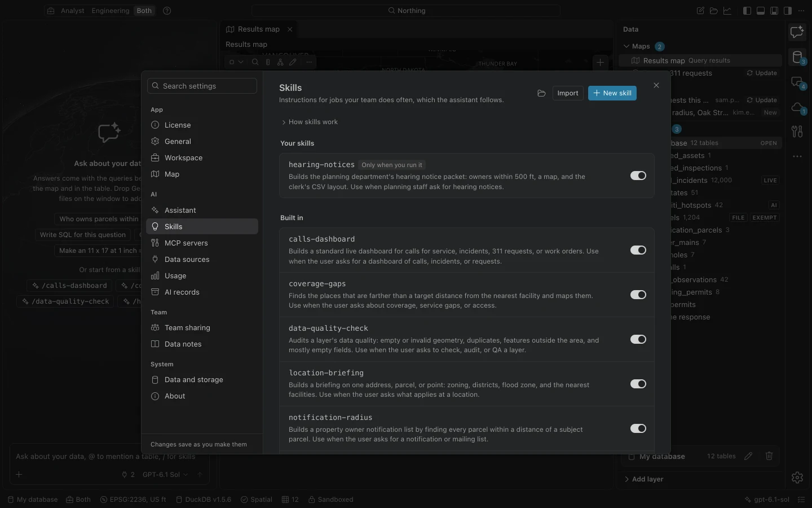812x508 pixels.
Task: Open the cloud icon in right sidebar
Action: point(797,107)
